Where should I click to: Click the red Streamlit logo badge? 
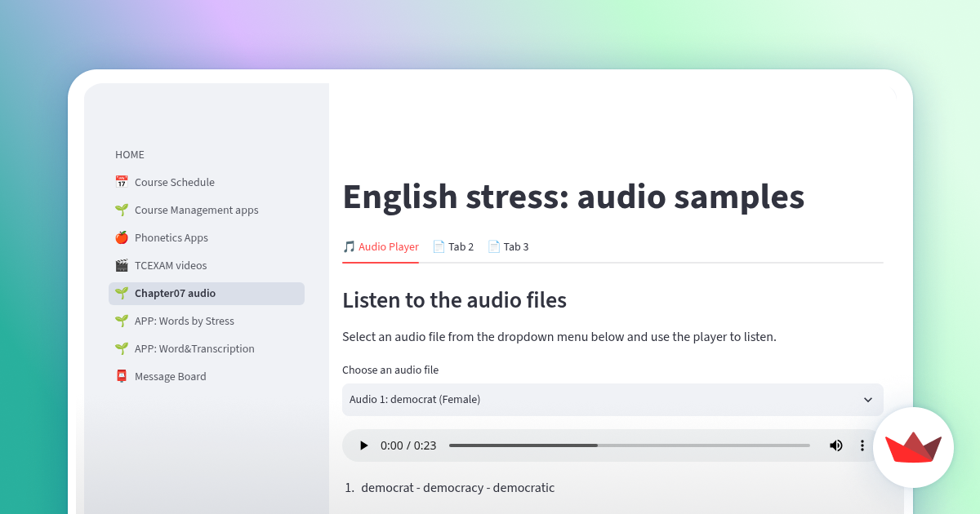[914, 447]
